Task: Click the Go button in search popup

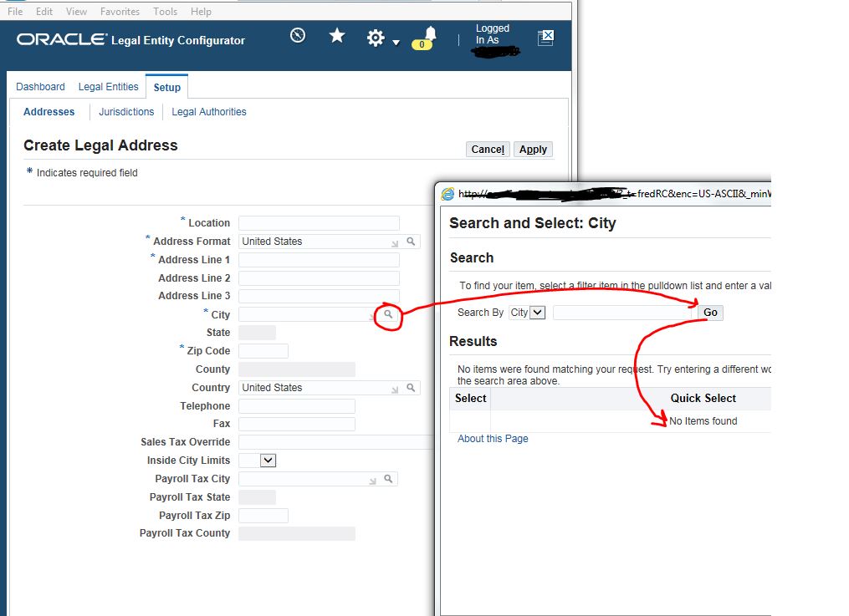Action: pos(710,313)
